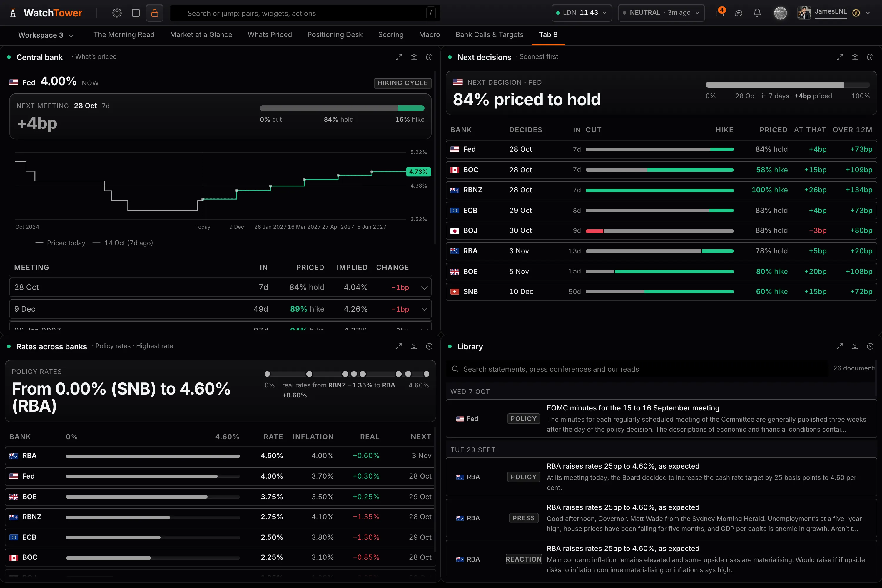The width and height of the screenshot is (882, 588).
Task: Open FOMC minutes September meeting document
Action: [661, 418]
